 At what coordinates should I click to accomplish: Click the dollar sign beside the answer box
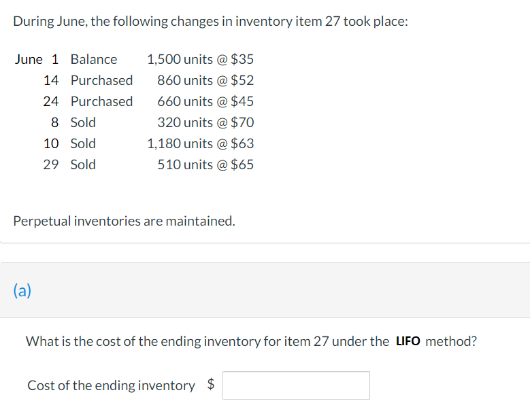click(x=211, y=385)
